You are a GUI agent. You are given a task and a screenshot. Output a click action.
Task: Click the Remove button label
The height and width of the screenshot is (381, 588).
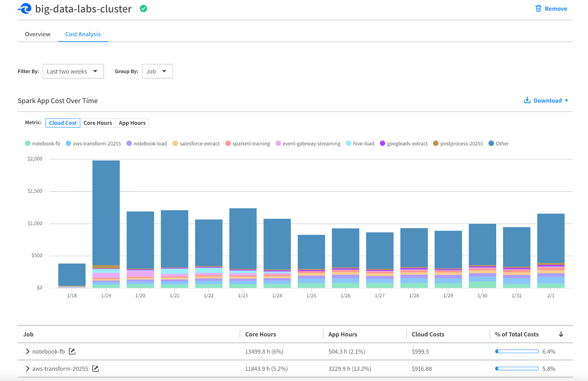tap(556, 8)
